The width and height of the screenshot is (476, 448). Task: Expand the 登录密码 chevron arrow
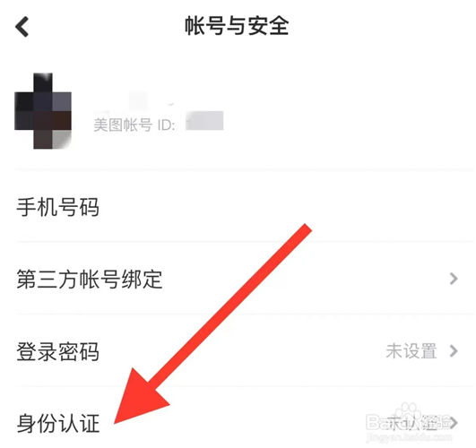pos(454,351)
